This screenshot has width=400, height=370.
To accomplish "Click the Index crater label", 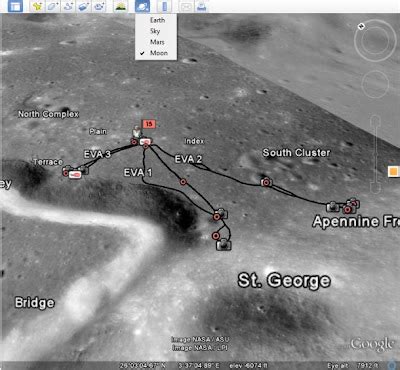I will coord(194,141).
